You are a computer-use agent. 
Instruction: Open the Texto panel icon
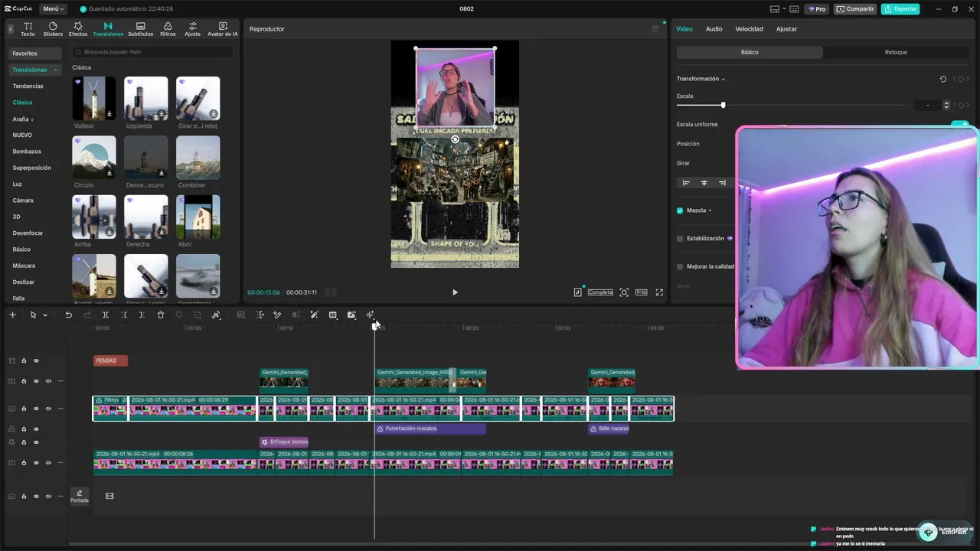pos(28,29)
